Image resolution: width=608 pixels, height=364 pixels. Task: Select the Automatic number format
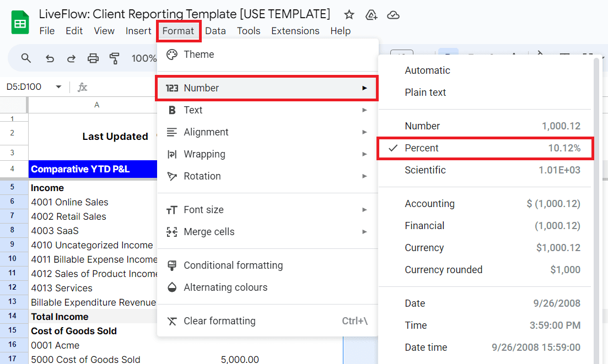tap(485, 70)
